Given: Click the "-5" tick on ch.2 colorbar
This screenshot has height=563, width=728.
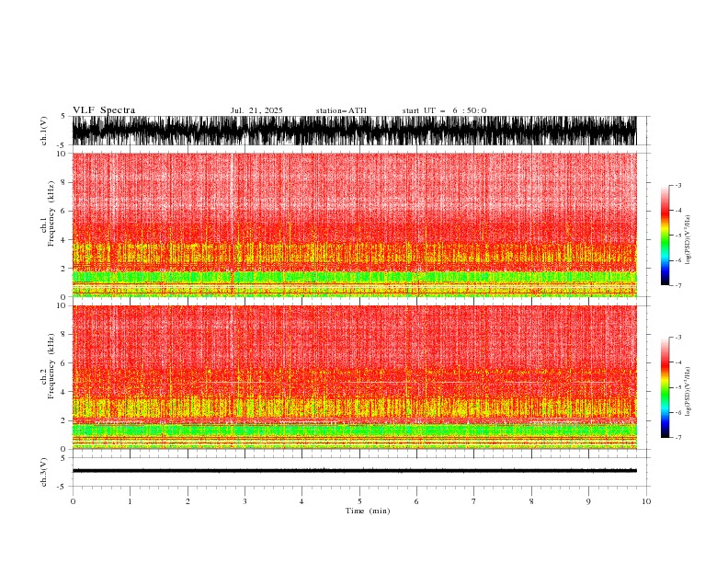Looking at the screenshot, I should pos(677,387).
